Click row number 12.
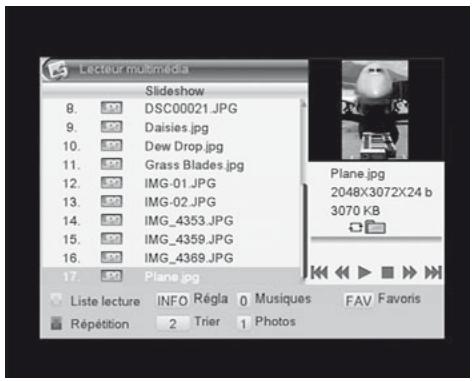Screen dimensions: 473x381 [71, 183]
